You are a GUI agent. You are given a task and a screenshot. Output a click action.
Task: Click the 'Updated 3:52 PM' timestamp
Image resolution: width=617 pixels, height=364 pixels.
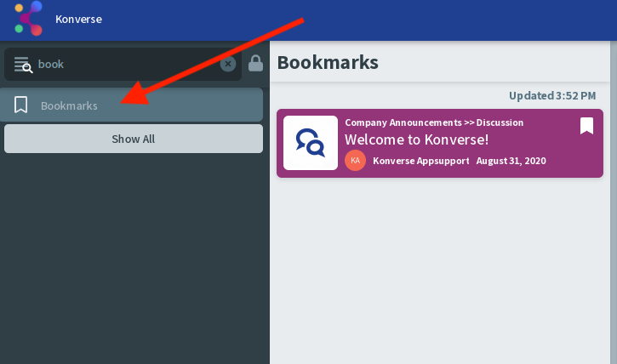552,95
